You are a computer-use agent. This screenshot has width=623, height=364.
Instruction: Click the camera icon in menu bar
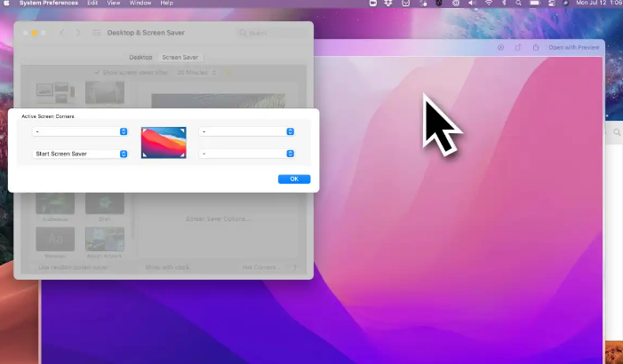point(372,3)
